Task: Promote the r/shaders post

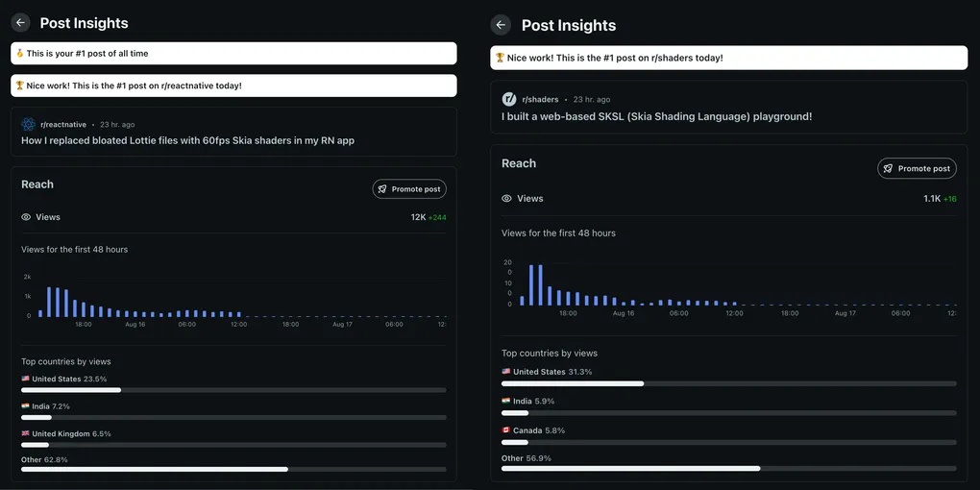Action: [x=917, y=168]
